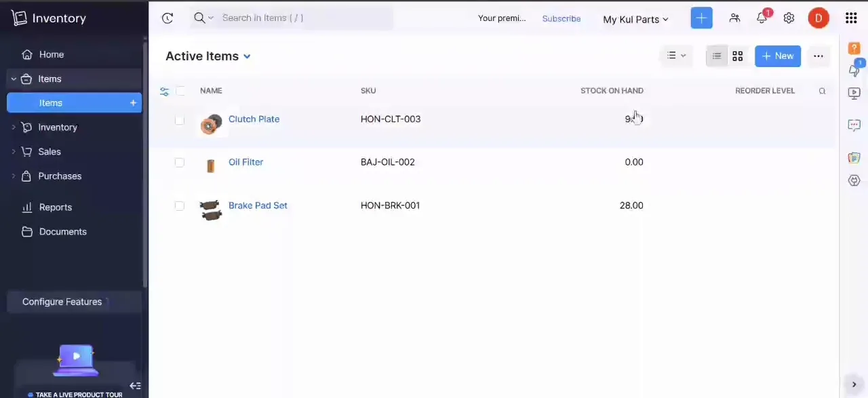Click the Inventory logo

tap(49, 18)
